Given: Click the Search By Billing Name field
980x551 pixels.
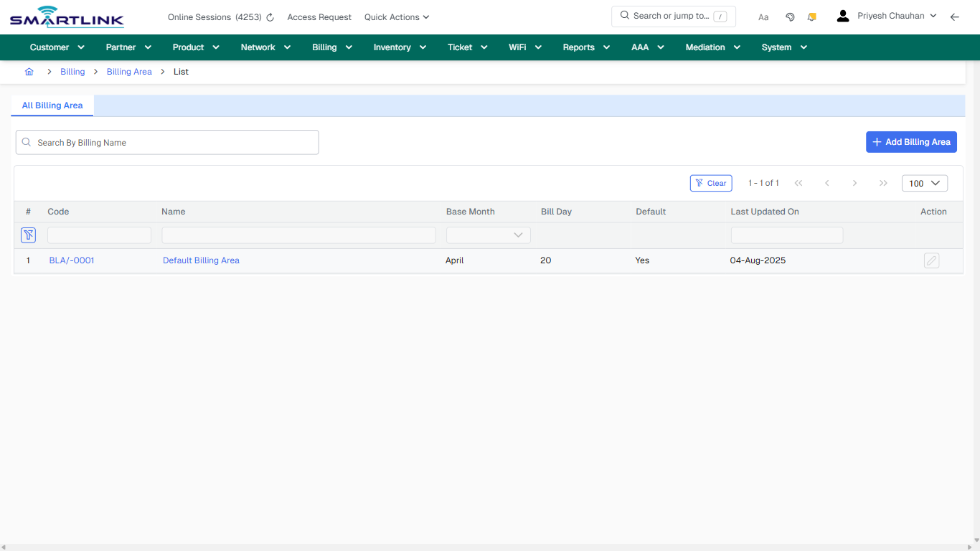Looking at the screenshot, I should pos(167,142).
